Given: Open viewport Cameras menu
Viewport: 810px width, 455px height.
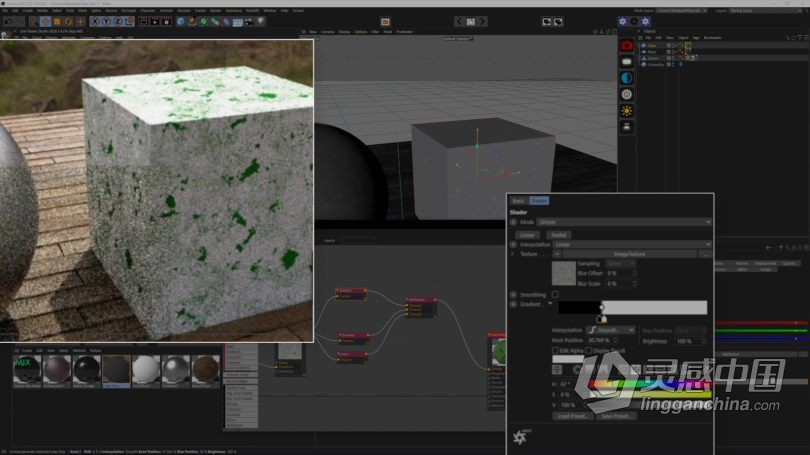Looking at the screenshot, I should [x=328, y=32].
